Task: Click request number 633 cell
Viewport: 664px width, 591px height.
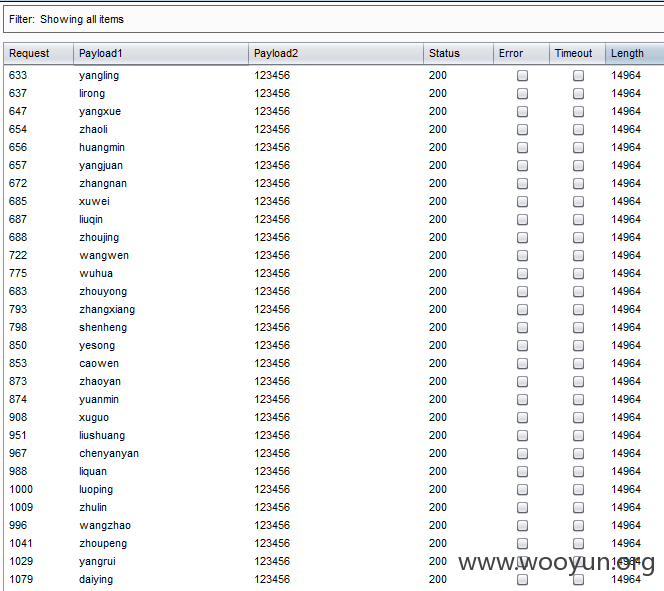Action: pos(18,75)
